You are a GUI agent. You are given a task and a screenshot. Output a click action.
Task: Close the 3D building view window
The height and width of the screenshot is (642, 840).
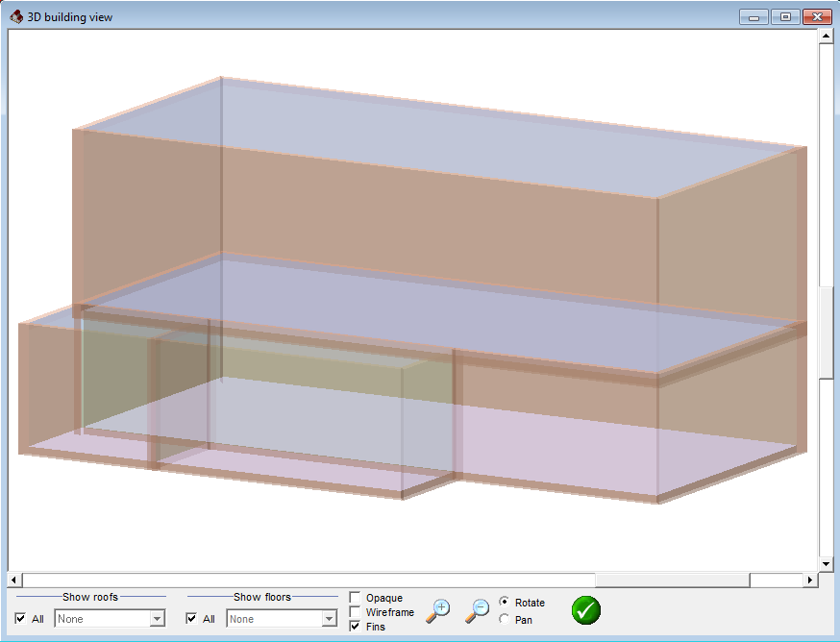pyautogui.click(x=817, y=17)
